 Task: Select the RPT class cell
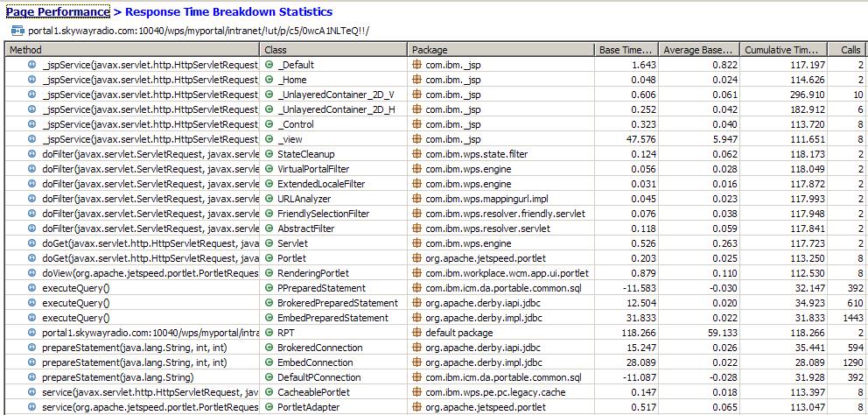coord(333,333)
